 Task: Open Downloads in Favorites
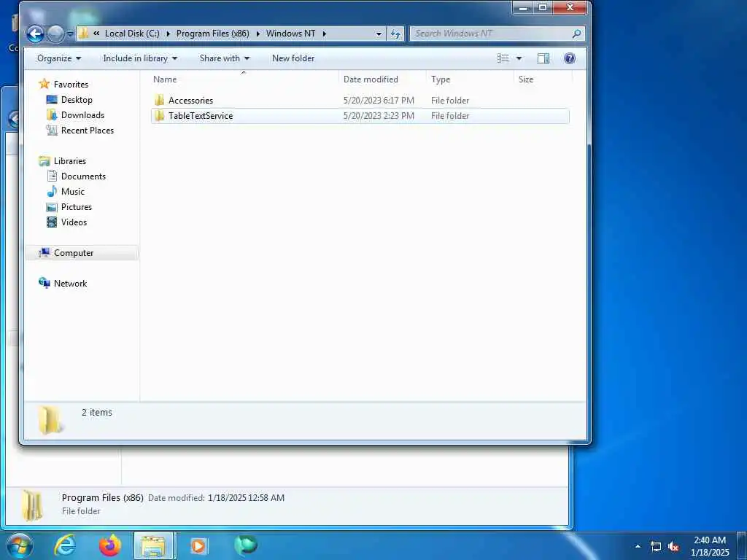82,114
